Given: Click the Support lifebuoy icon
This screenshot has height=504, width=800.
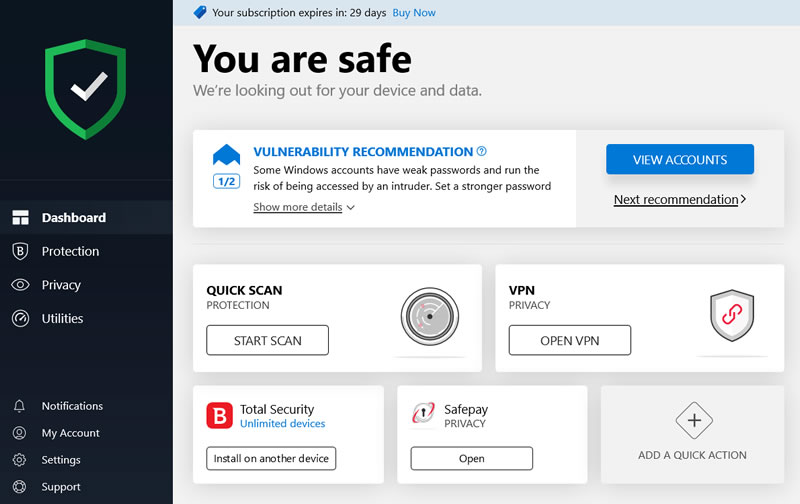Looking at the screenshot, I should (19, 487).
